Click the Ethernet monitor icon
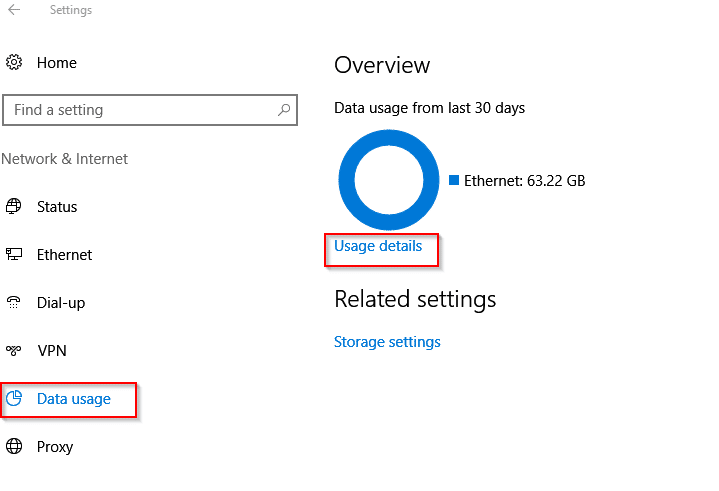This screenshot has width=719, height=491. [14, 254]
